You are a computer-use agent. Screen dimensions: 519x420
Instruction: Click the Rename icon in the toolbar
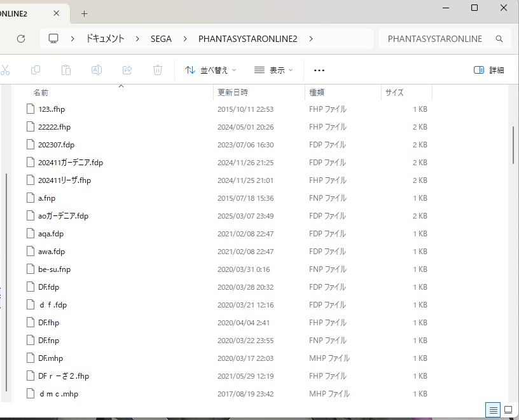(x=97, y=70)
